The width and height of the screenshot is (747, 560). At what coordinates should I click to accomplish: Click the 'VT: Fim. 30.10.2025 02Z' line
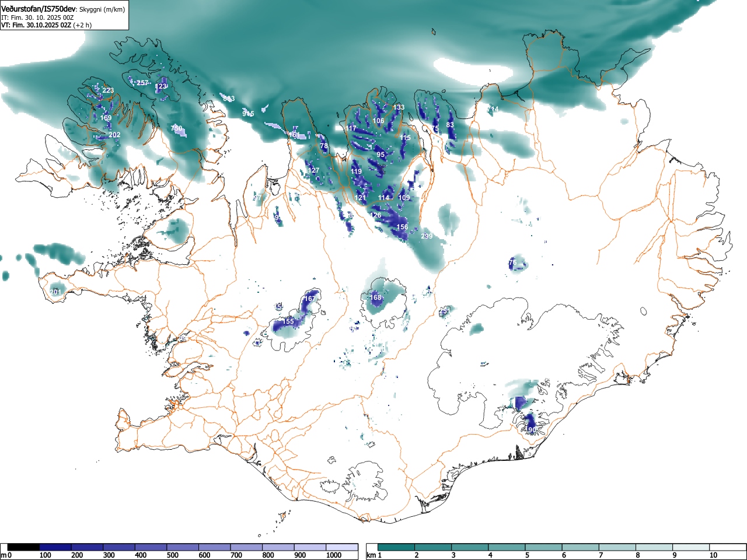(36, 25)
